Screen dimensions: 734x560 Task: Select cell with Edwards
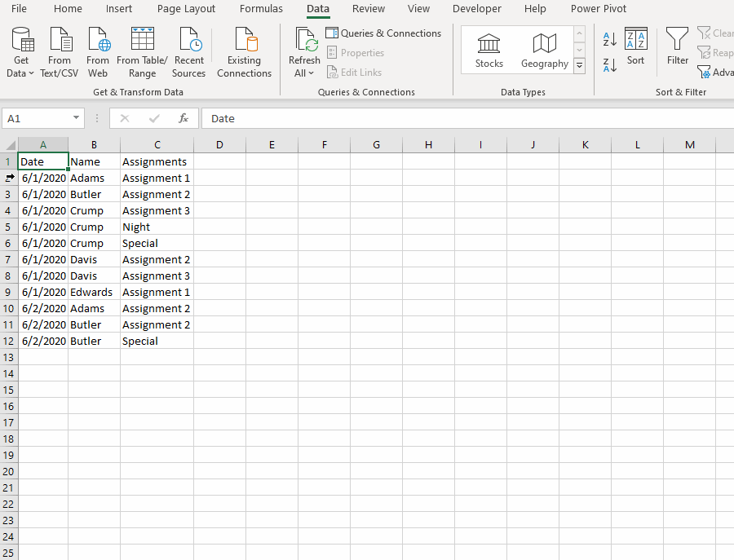coord(94,292)
